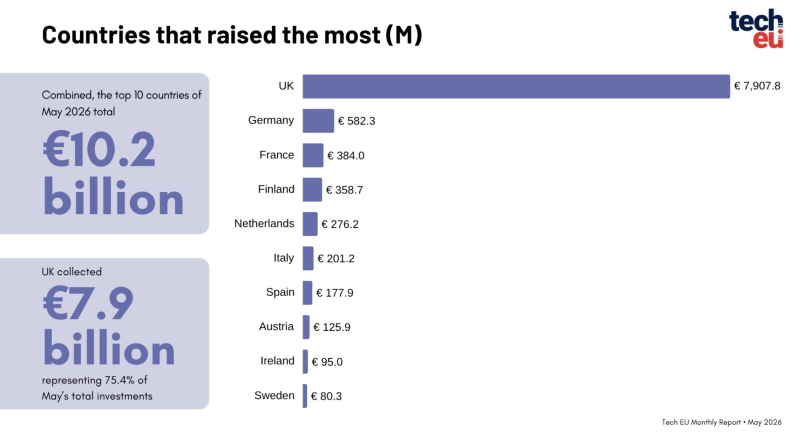This screenshot has width=800, height=446.
Task: Click the €7.9 billion figure
Action: (x=109, y=326)
